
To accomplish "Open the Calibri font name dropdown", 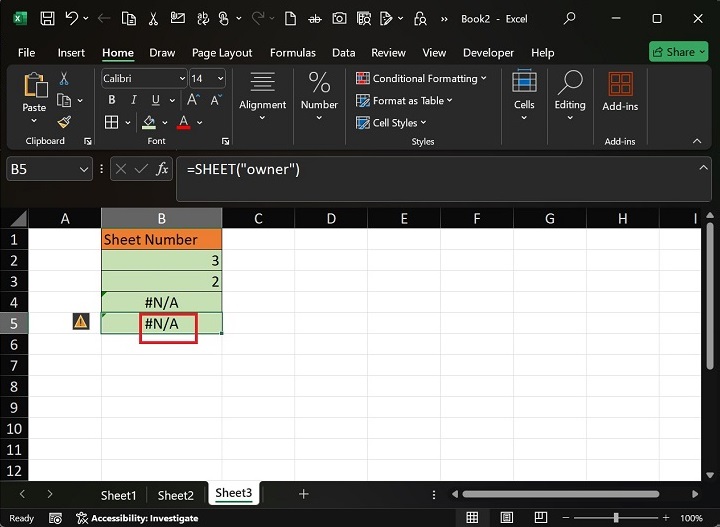I will click(182, 78).
